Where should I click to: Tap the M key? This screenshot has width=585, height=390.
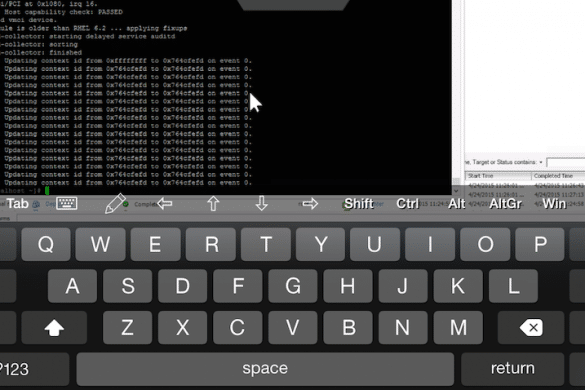click(458, 328)
